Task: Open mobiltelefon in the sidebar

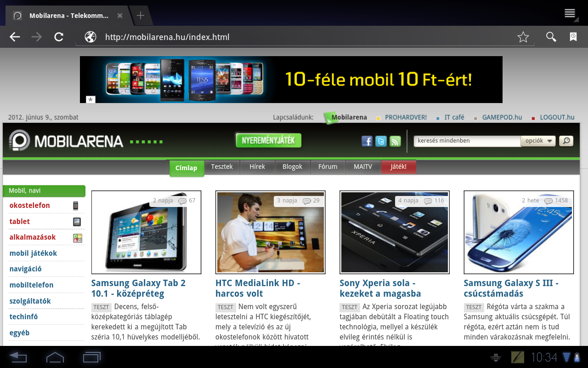Action: click(32, 285)
